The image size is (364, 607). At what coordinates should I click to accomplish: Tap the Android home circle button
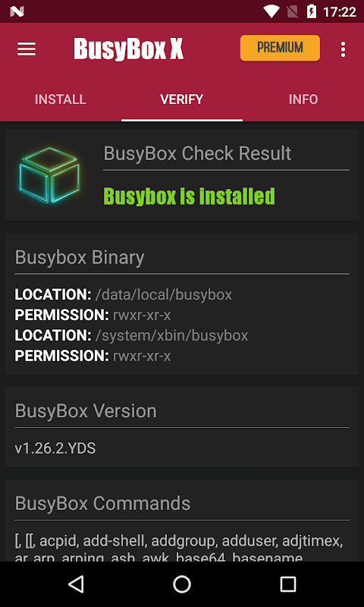pos(182,583)
